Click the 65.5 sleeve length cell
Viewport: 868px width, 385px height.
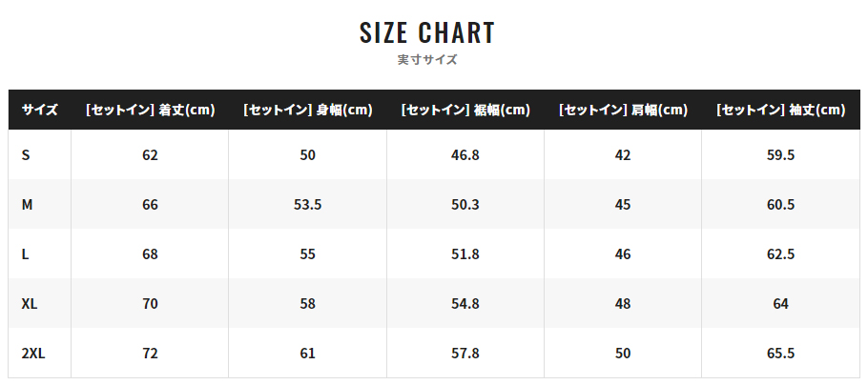pos(780,353)
